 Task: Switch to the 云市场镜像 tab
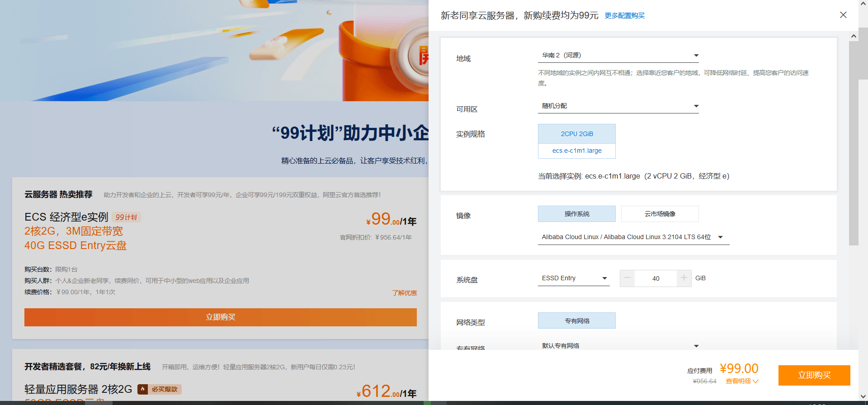tap(660, 214)
